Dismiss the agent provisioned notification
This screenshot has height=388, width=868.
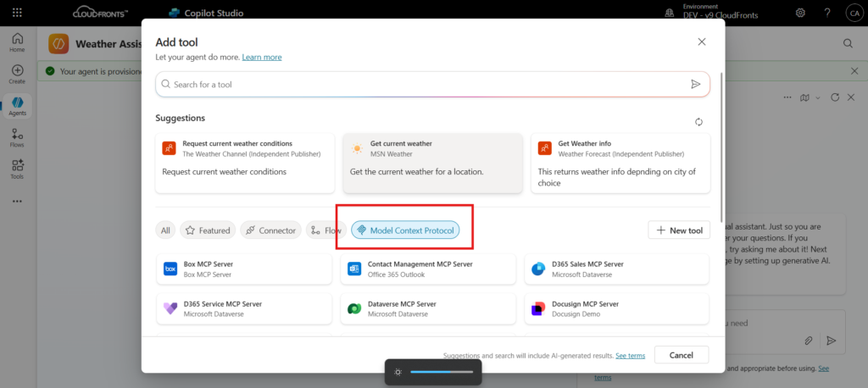pyautogui.click(x=854, y=71)
